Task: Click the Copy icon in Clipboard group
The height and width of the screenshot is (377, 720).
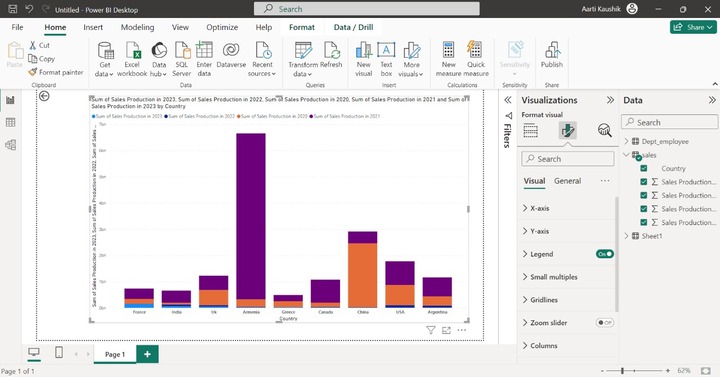Action: tap(33, 58)
